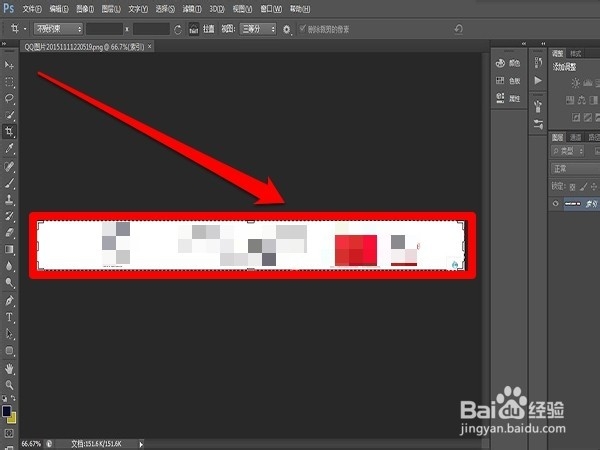
Task: Toggle lock position
Action: click(594, 187)
